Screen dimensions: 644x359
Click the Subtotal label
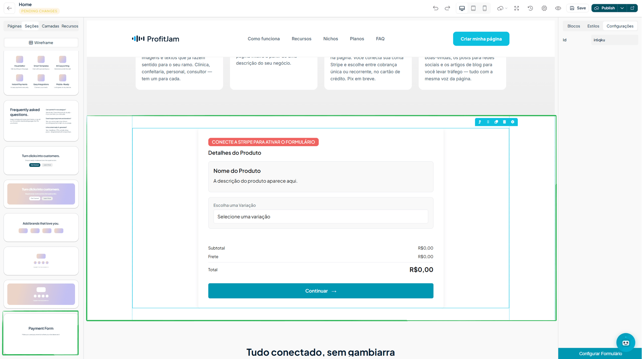coord(217,249)
